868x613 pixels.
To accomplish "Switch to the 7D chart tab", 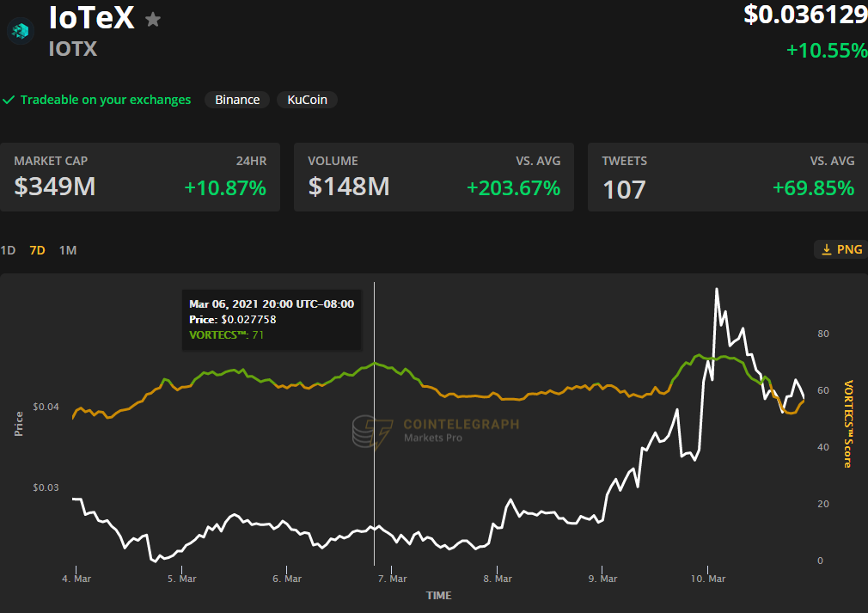I will coord(36,250).
